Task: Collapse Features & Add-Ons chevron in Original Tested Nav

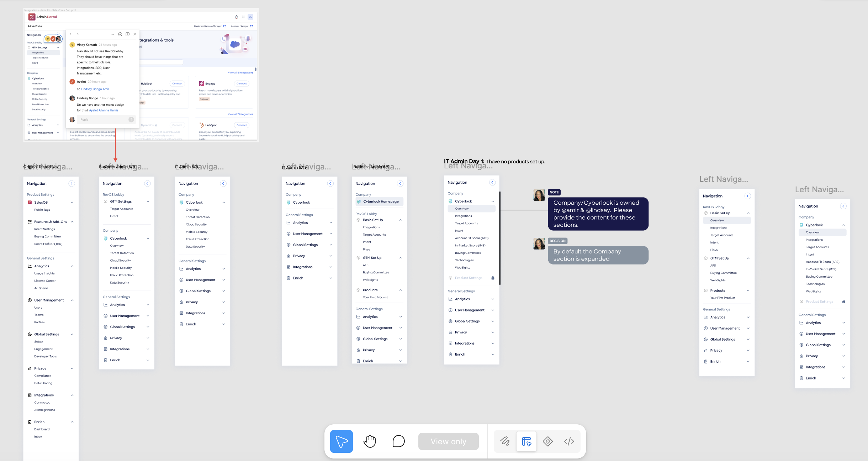Action: coord(72,222)
